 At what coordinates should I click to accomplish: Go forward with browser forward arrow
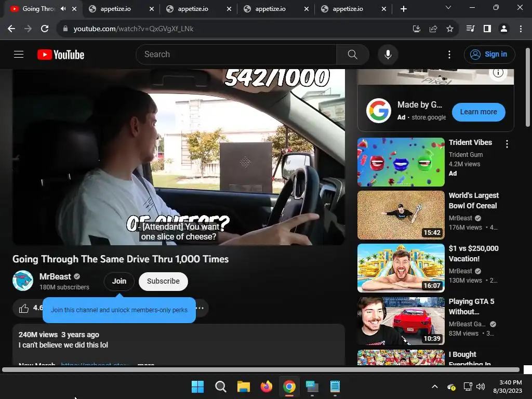coord(28,29)
